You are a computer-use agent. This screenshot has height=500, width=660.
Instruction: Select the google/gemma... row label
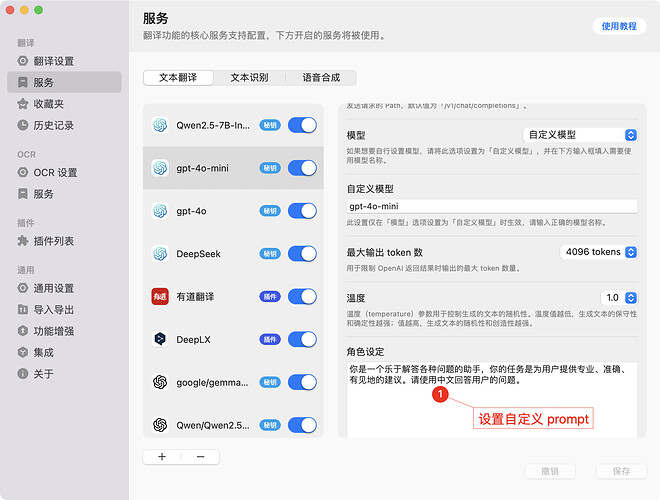[212, 383]
